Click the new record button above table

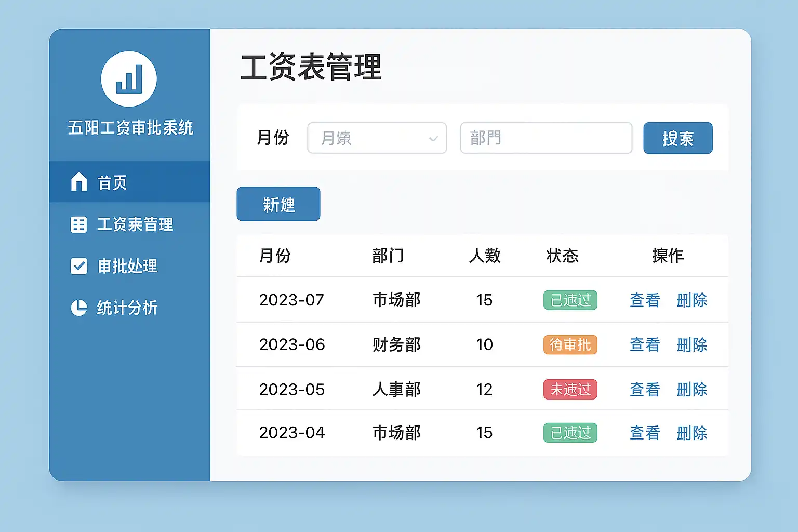coord(278,204)
